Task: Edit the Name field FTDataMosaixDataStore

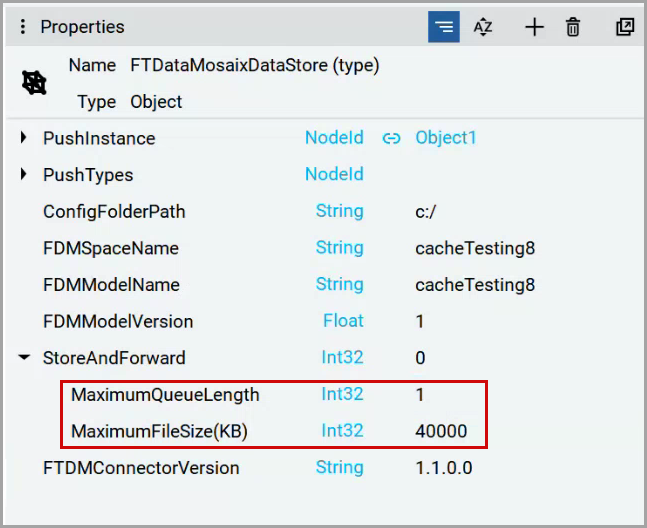Action: tap(255, 66)
